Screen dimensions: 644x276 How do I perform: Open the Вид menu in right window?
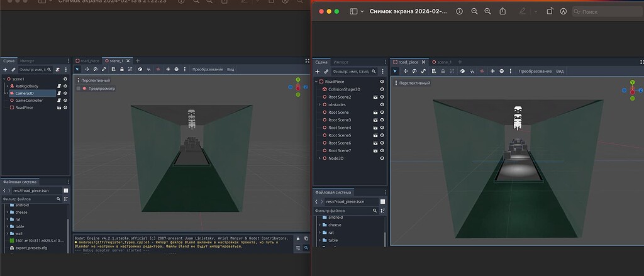(560, 71)
